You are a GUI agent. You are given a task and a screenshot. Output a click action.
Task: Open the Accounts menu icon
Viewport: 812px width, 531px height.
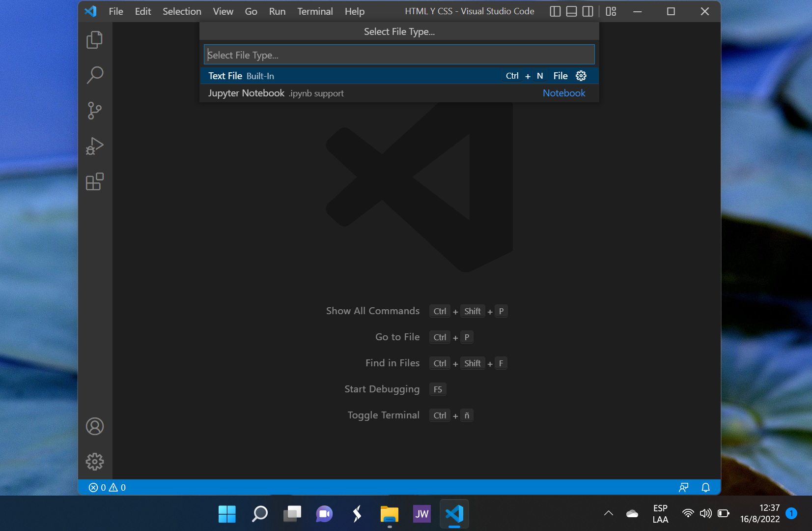pyautogui.click(x=95, y=426)
